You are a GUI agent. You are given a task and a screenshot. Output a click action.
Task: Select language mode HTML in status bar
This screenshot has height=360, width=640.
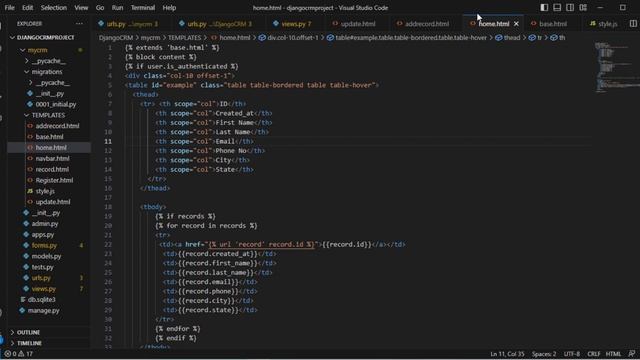point(613,354)
